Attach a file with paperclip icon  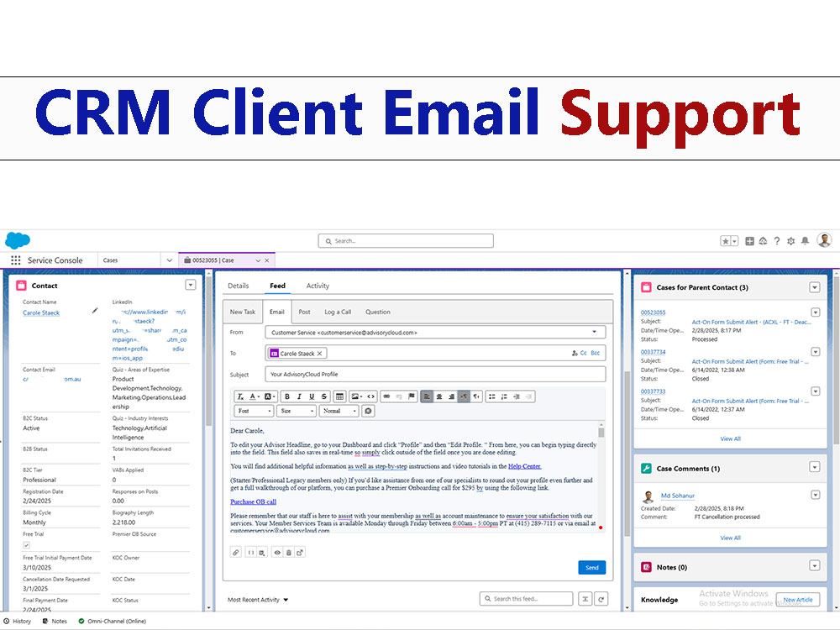point(236,553)
